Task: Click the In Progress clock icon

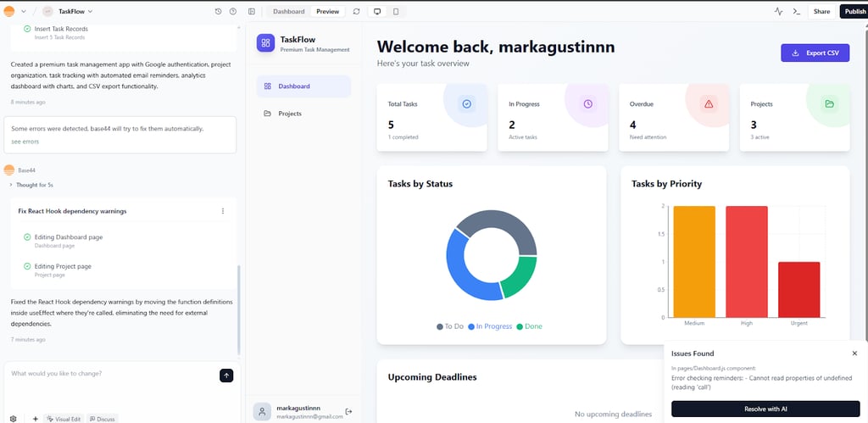Action: tap(588, 103)
